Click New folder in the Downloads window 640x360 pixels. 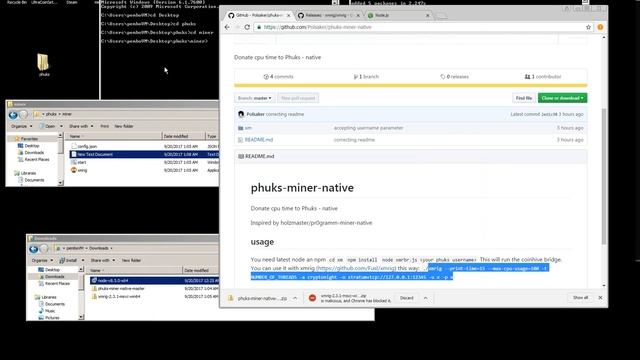point(131,260)
